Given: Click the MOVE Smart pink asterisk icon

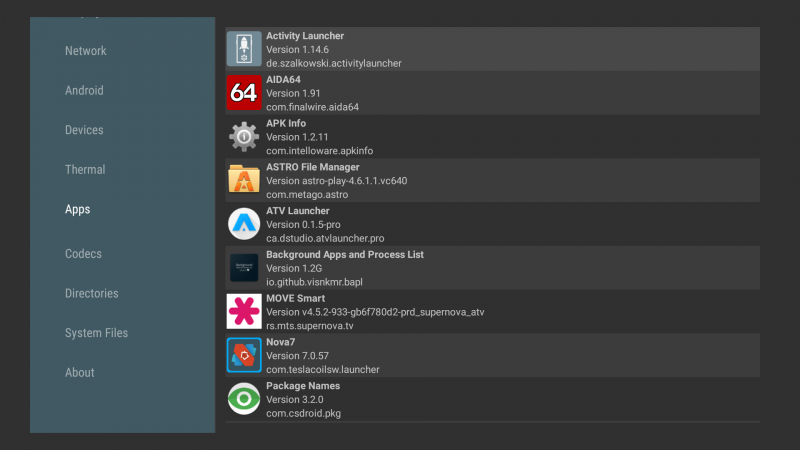Looking at the screenshot, I should pos(244,311).
